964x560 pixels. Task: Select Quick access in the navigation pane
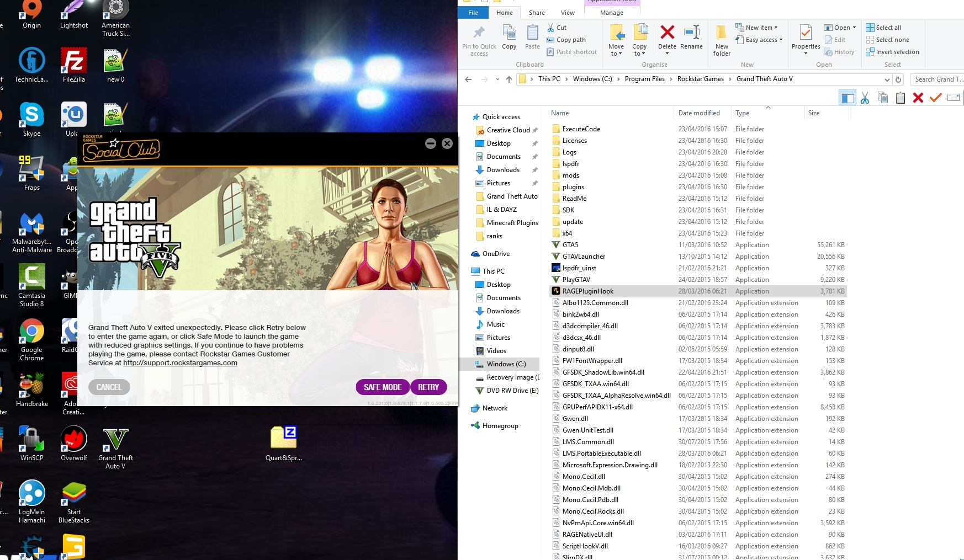(501, 117)
